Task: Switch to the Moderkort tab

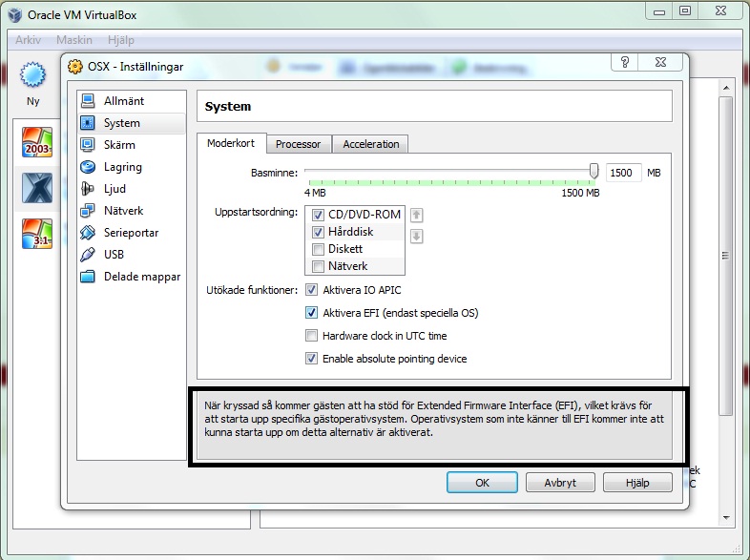Action: pyautogui.click(x=232, y=143)
